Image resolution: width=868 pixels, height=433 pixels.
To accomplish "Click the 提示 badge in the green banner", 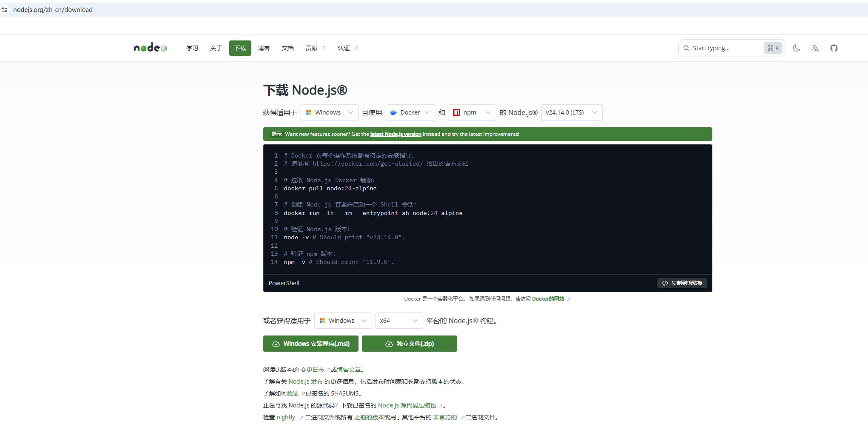I will tap(276, 134).
